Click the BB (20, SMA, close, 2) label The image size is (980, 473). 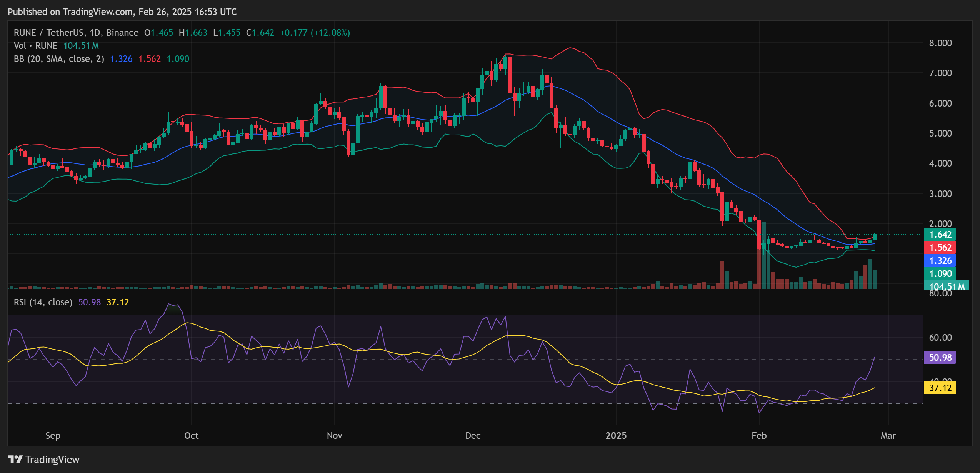[59, 59]
